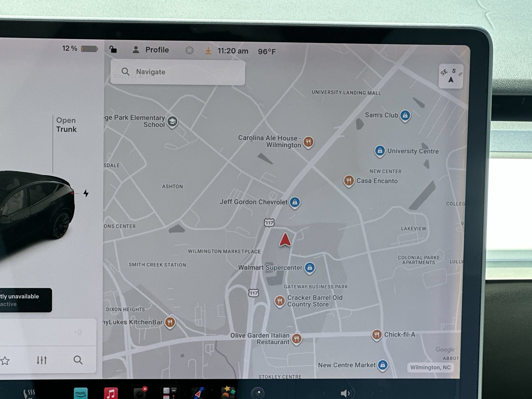Open the Toybox app in the dock
This screenshot has width=532, height=399.
click(x=228, y=393)
